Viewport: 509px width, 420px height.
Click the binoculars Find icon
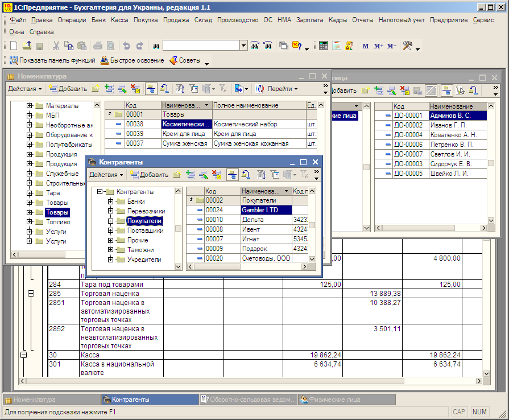[x=155, y=46]
